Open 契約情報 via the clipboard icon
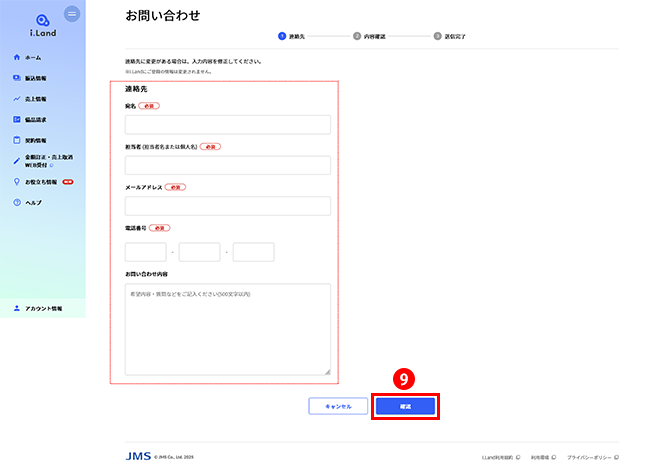Image resolution: width=658 pixels, height=472 pixels. click(x=17, y=140)
